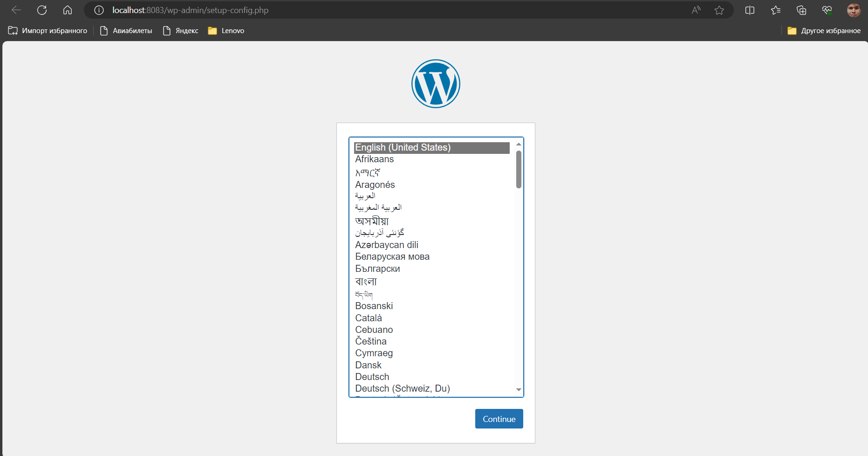Select Aragonés from the language list
The width and height of the screenshot is (868, 456).
point(431,185)
